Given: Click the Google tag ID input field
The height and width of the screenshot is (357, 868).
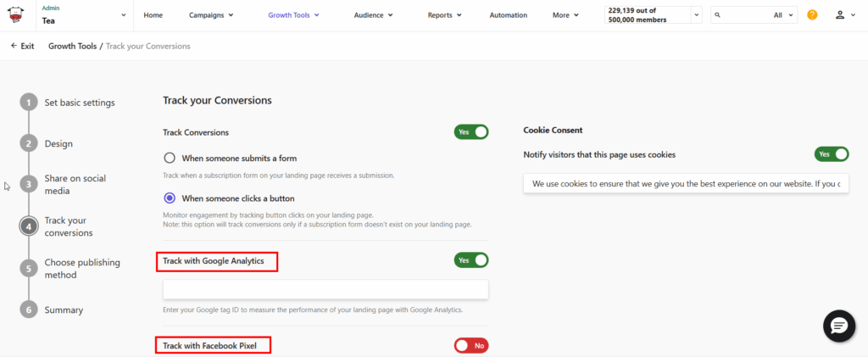Looking at the screenshot, I should click(325, 289).
